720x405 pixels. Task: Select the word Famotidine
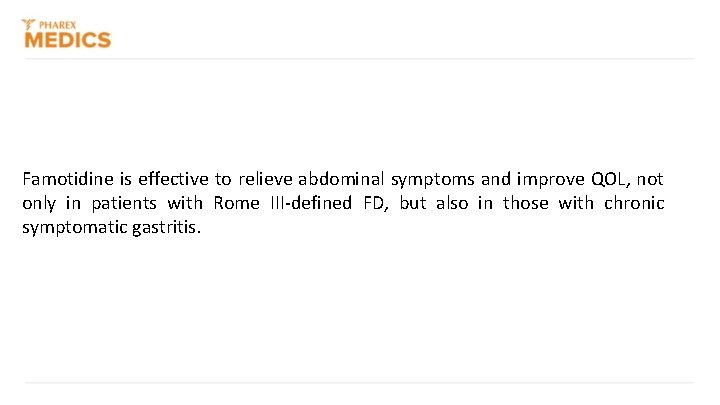(68, 179)
